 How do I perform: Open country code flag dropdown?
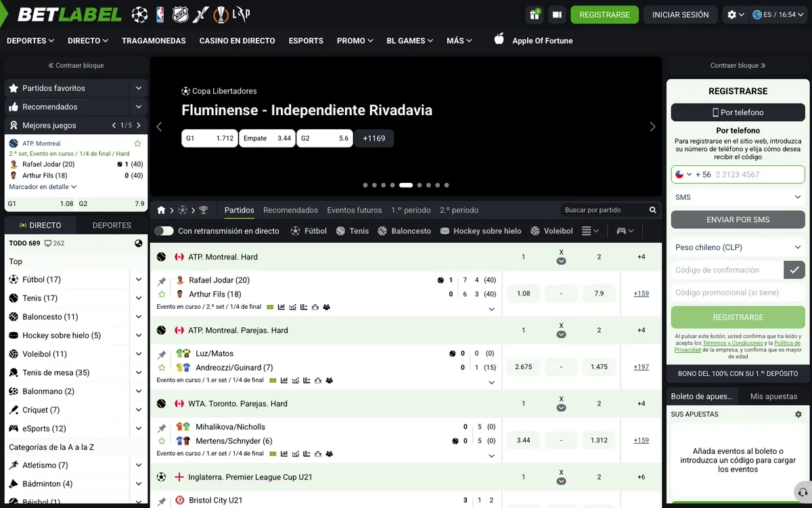683,174
